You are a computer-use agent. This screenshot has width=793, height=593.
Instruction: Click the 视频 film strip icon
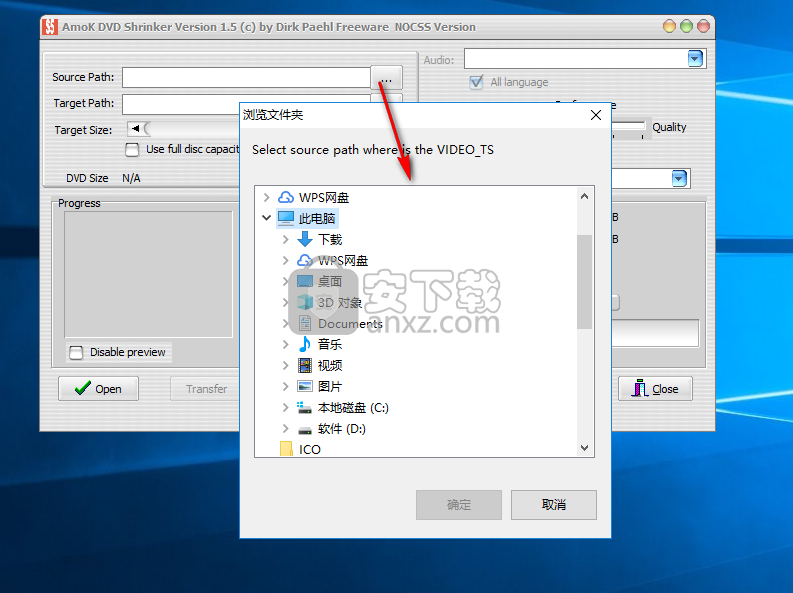click(x=305, y=365)
